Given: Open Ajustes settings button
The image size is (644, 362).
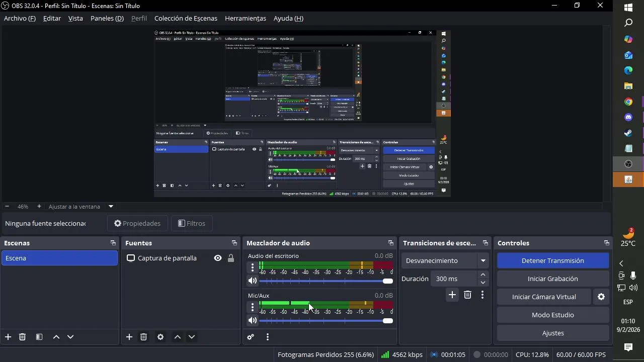Looking at the screenshot, I should coord(553,333).
